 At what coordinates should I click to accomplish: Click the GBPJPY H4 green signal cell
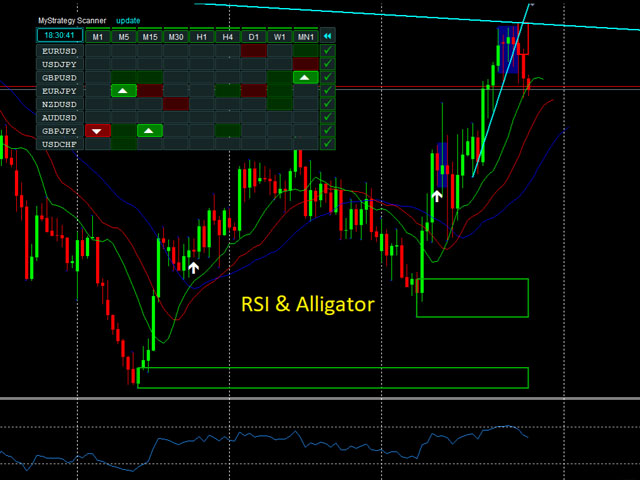pyautogui.click(x=228, y=131)
